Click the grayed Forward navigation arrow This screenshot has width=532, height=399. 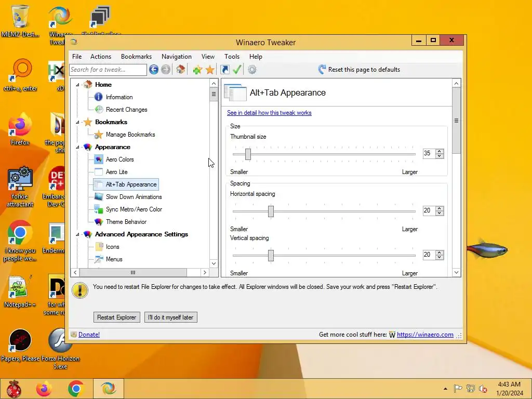[166, 70]
